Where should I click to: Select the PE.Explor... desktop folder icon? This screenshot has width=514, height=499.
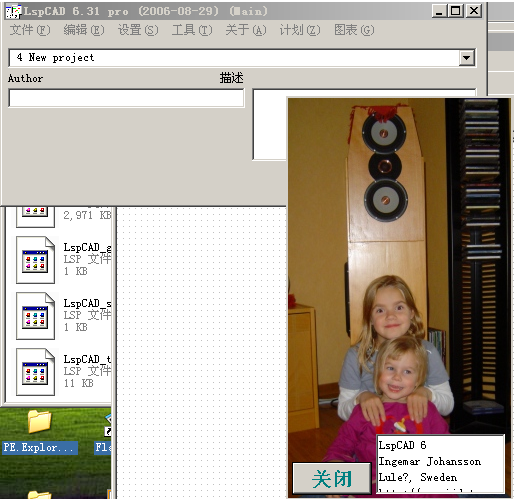pos(40,421)
